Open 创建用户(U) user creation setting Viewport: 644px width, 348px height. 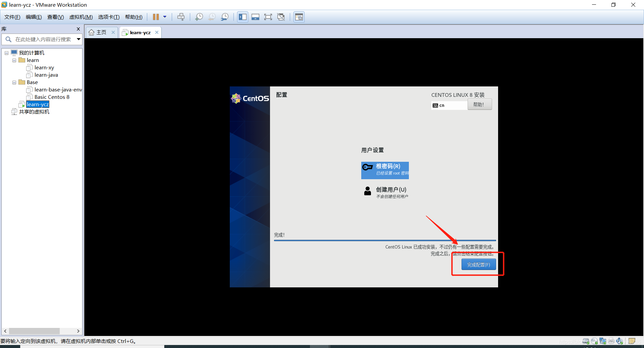[x=385, y=192]
